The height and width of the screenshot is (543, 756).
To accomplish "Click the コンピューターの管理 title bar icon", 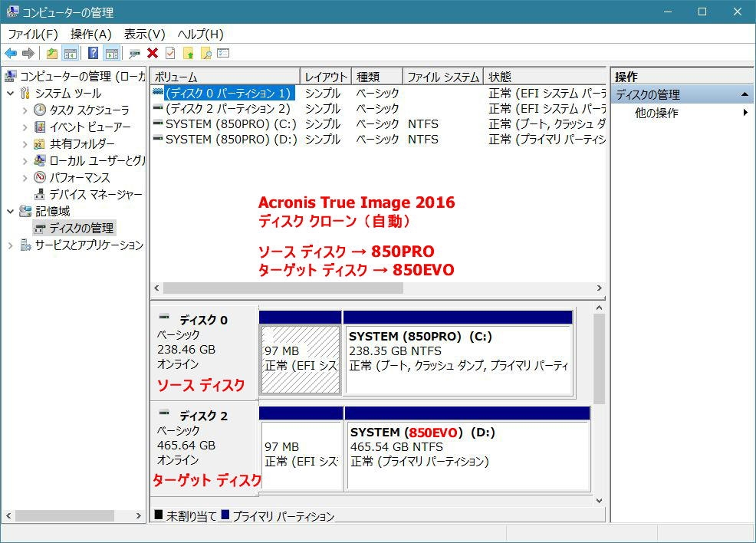I will 12,11.
